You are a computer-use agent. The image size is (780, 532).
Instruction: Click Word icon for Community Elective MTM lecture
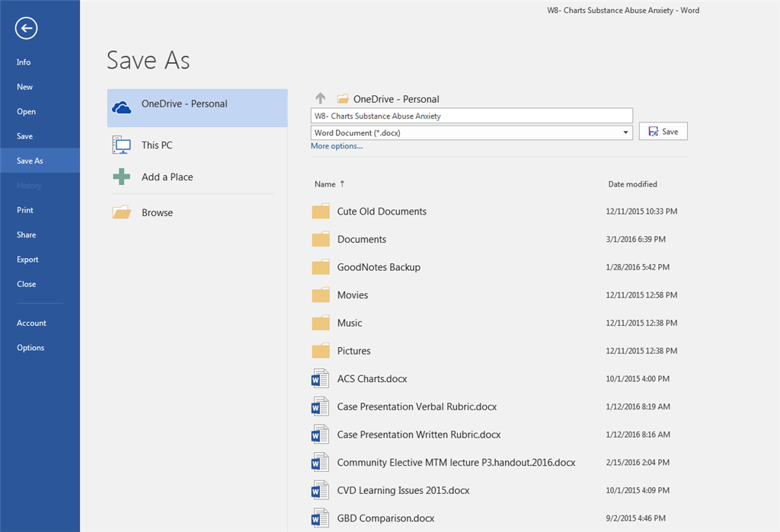click(x=320, y=462)
